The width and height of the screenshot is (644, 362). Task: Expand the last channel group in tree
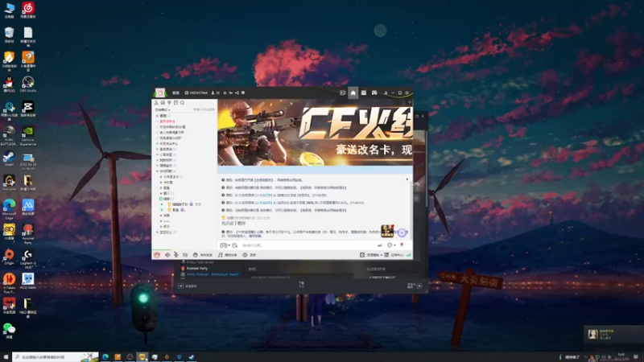[157, 232]
